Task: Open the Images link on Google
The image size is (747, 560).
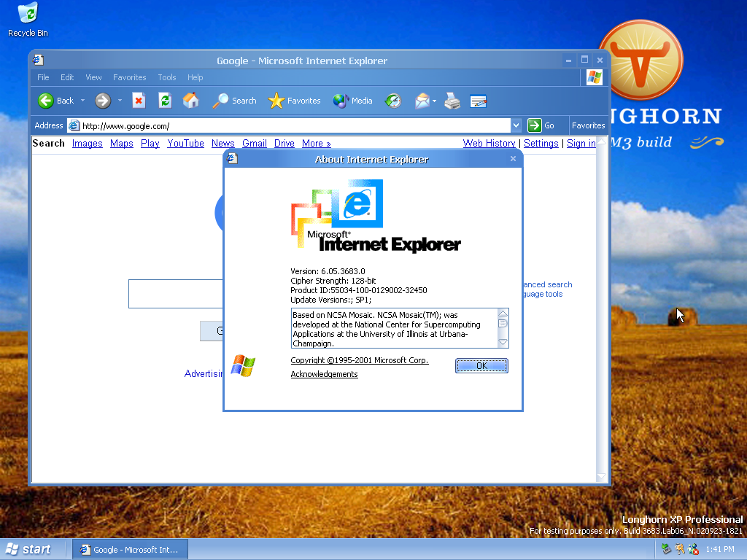Action: pyautogui.click(x=88, y=144)
